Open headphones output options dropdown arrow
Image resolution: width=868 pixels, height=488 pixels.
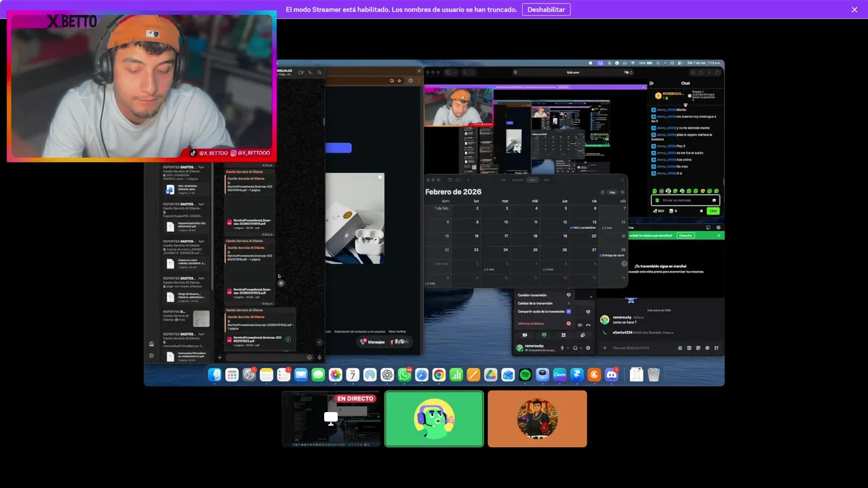[581, 348]
